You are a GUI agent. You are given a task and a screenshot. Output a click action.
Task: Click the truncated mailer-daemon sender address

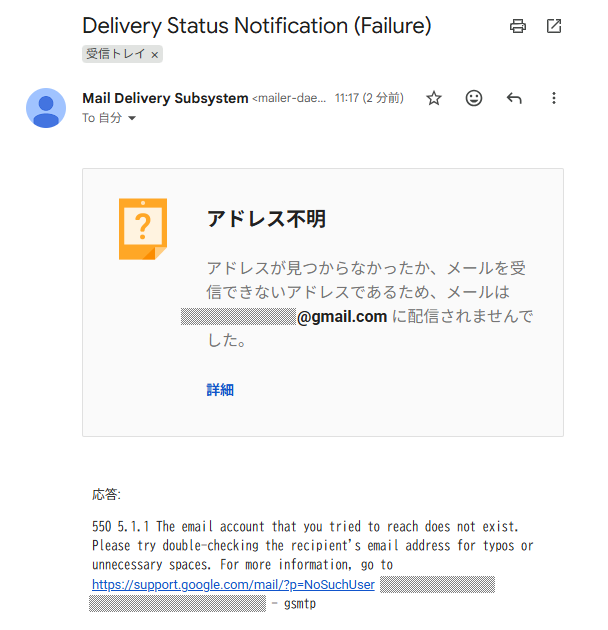(x=289, y=98)
